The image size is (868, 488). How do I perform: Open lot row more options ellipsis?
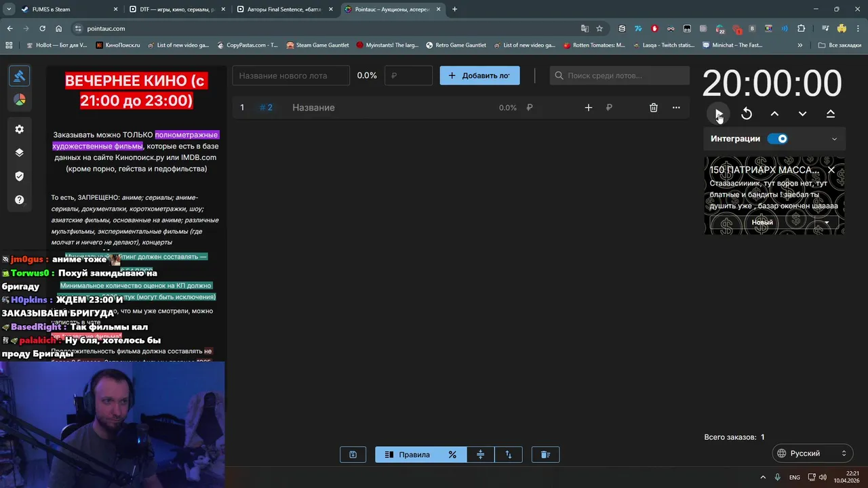pyautogui.click(x=676, y=108)
